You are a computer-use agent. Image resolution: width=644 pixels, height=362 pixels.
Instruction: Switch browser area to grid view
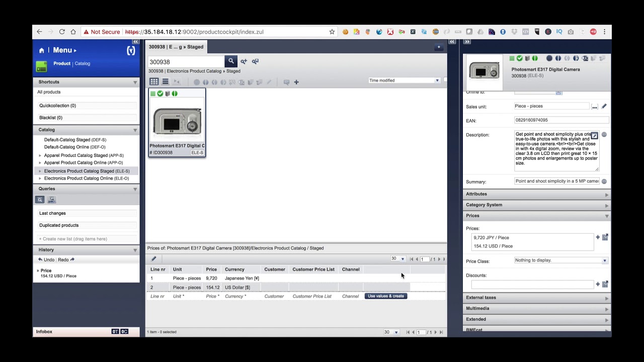point(154,81)
